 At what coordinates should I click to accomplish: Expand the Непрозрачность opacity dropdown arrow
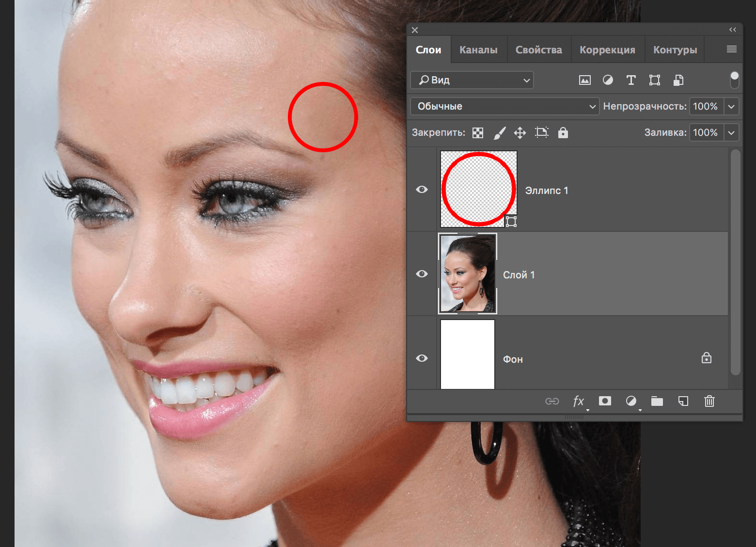(731, 106)
